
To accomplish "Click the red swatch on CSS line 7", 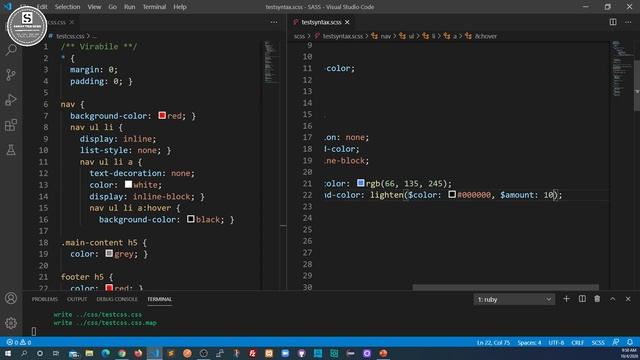I will click(x=162, y=116).
